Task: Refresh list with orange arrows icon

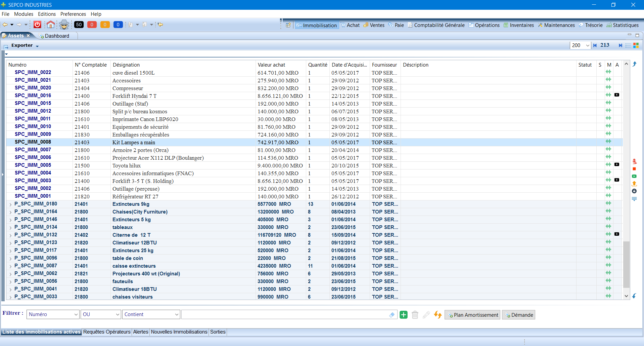Action: coord(438,315)
